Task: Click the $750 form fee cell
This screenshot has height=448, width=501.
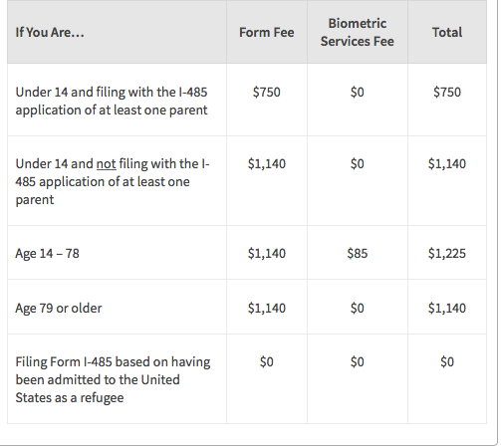Action: (x=267, y=92)
